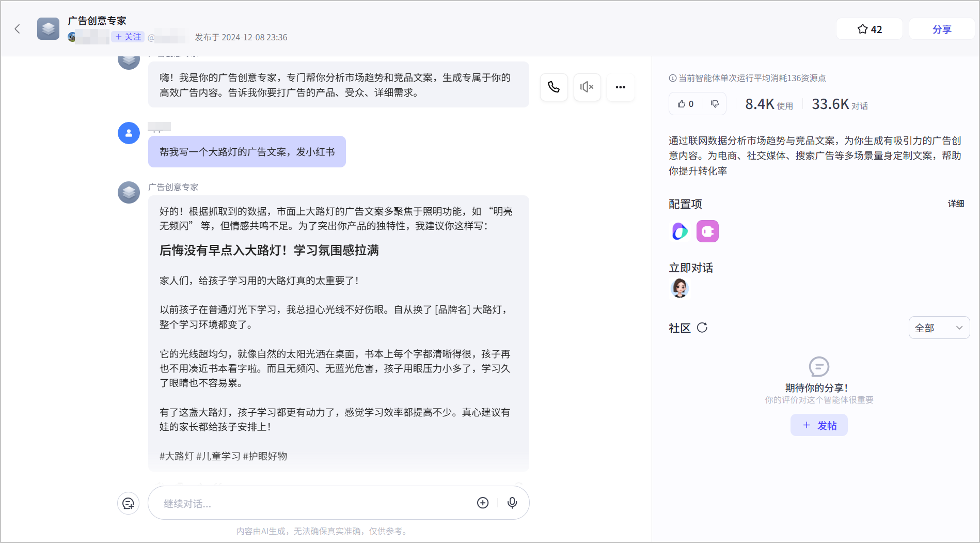Favorite the agent with the star button

point(870,29)
